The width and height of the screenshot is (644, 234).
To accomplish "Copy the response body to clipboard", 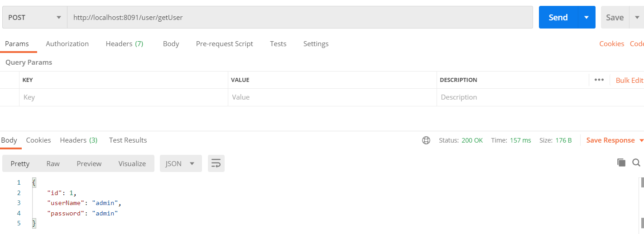I will click(621, 162).
